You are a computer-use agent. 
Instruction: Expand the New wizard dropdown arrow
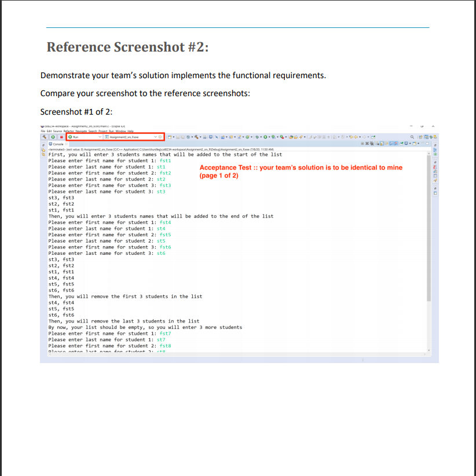(x=173, y=138)
